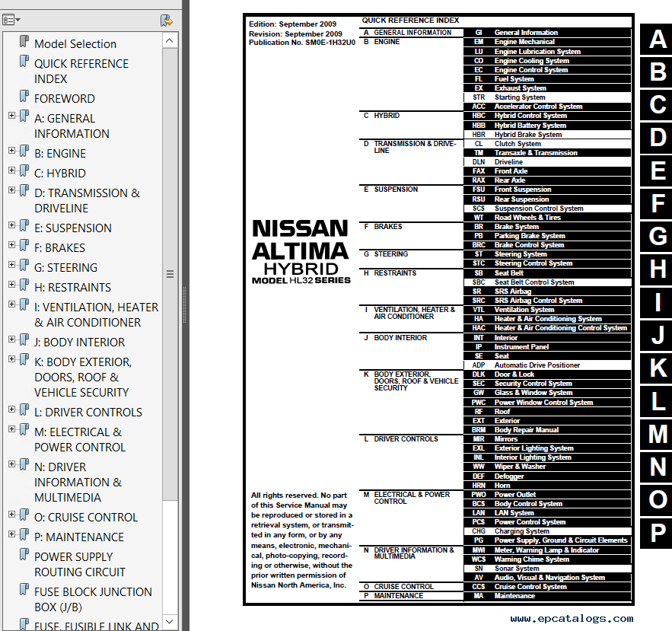Click the C: HYBRID bookmark page icon
672x631 pixels.
pos(24,171)
